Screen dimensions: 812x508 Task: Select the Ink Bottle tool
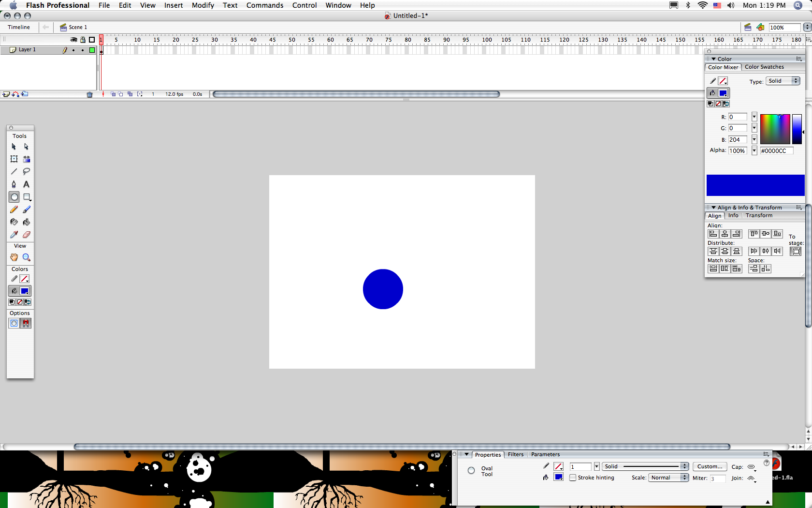click(14, 222)
